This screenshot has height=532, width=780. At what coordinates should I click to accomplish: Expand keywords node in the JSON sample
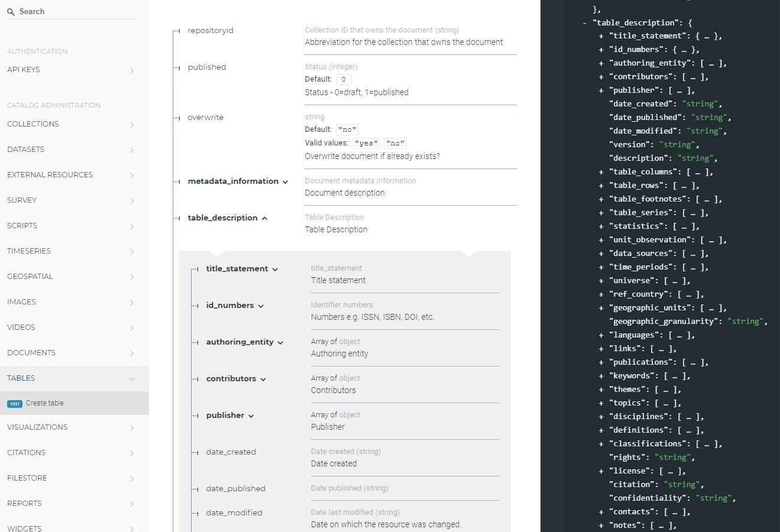coord(601,376)
